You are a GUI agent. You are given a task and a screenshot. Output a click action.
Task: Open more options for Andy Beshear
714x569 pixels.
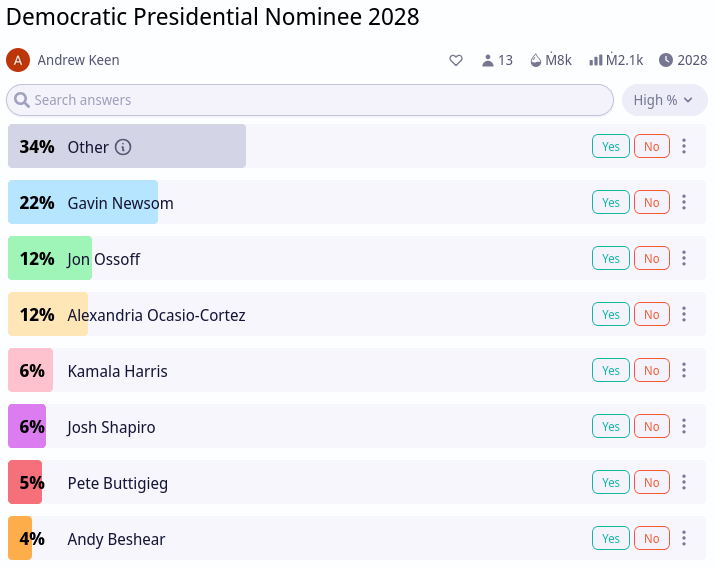click(684, 538)
